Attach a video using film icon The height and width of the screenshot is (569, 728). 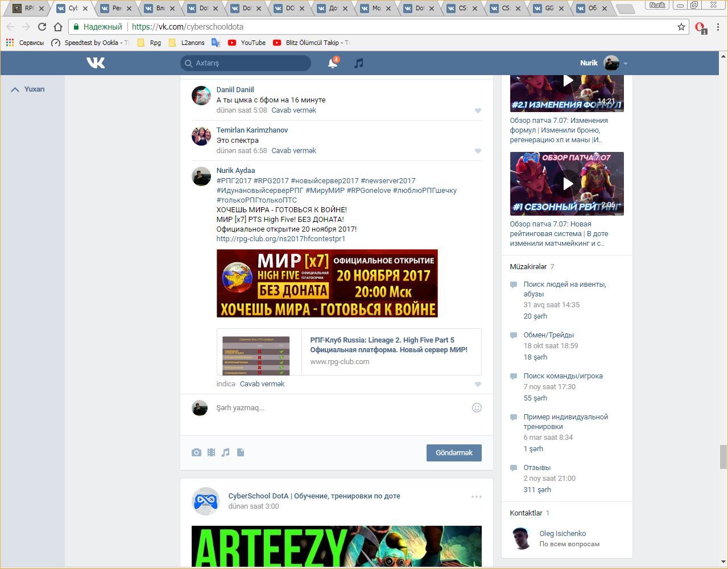(211, 452)
